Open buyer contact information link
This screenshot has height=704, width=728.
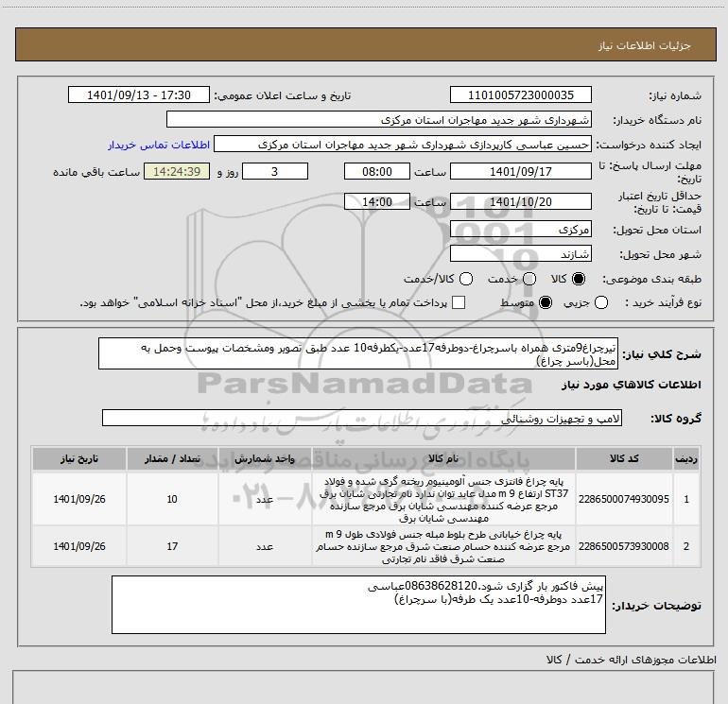[159, 145]
